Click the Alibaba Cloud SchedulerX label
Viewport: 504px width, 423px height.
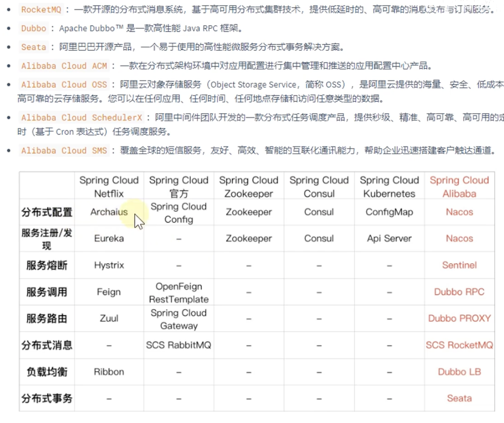tap(81, 118)
